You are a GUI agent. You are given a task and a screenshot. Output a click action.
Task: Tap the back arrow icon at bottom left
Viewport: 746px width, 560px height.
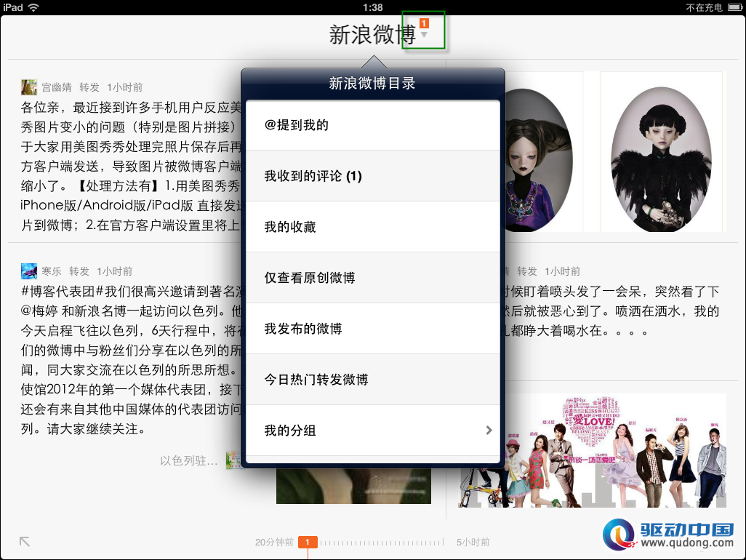coord(25,541)
